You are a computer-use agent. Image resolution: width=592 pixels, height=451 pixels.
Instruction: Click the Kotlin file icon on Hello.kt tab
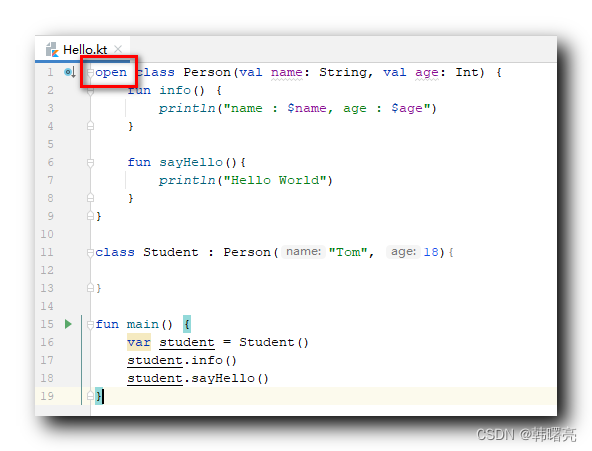coord(52,50)
